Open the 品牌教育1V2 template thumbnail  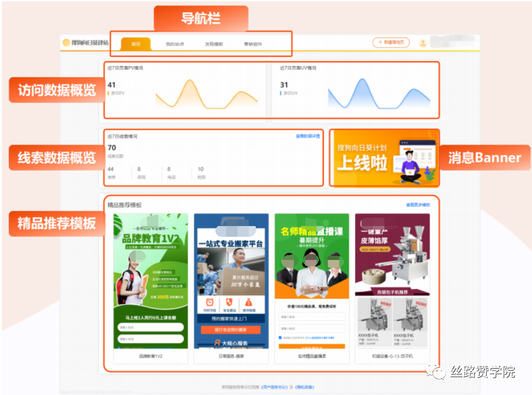tap(151, 281)
